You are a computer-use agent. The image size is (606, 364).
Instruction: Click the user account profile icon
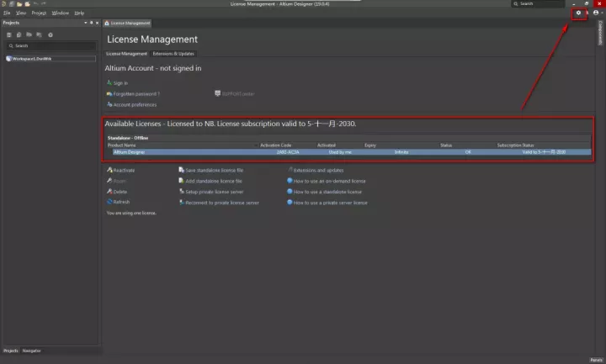pos(595,13)
